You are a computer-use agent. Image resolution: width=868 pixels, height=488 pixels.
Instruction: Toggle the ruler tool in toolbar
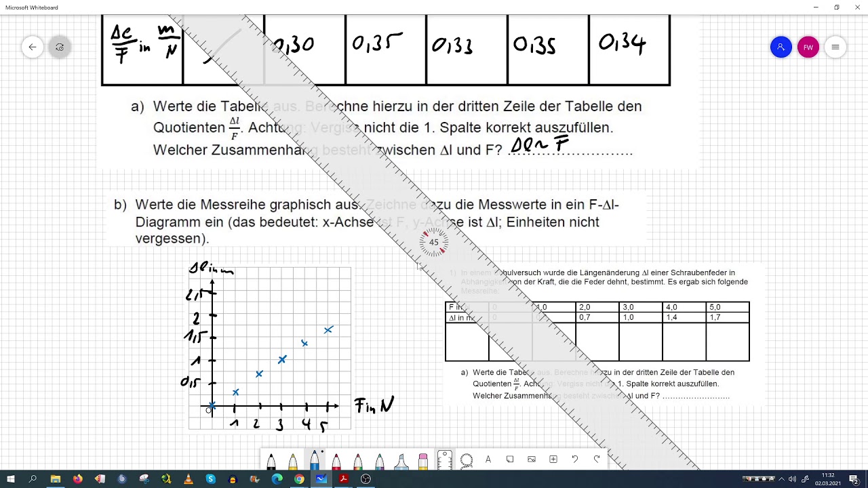coord(445,460)
